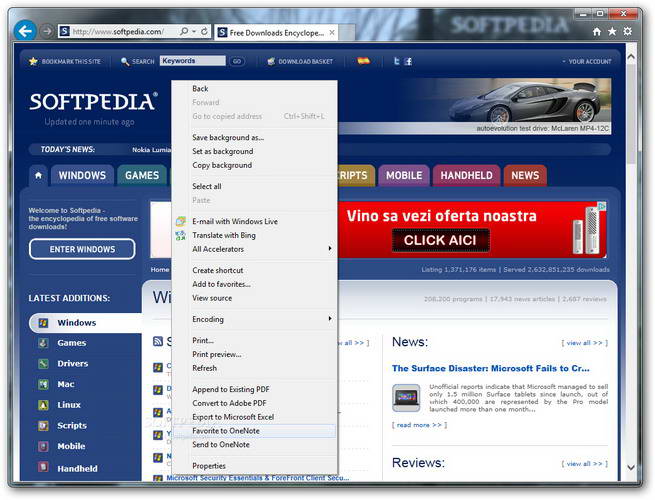
Task: Click the page scrollbar down arrow
Action: pyautogui.click(x=631, y=467)
